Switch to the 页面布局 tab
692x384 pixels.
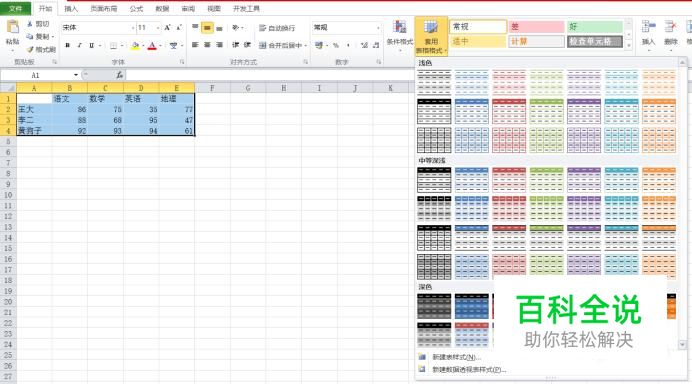(x=104, y=8)
